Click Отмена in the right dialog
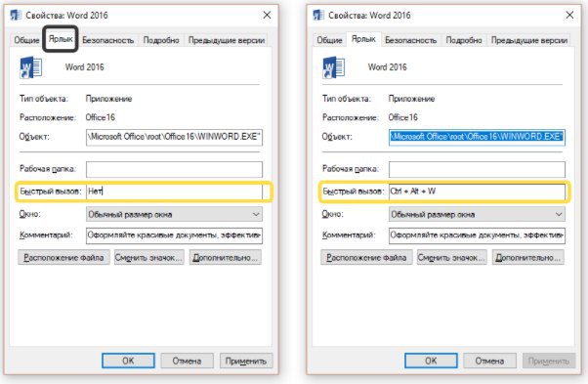The width and height of the screenshot is (588, 384). 489,361
